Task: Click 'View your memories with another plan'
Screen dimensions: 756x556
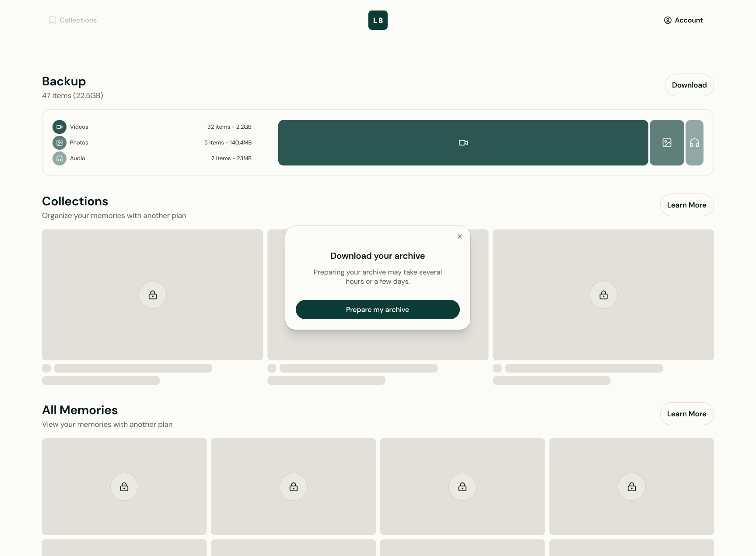Action: [x=107, y=424]
